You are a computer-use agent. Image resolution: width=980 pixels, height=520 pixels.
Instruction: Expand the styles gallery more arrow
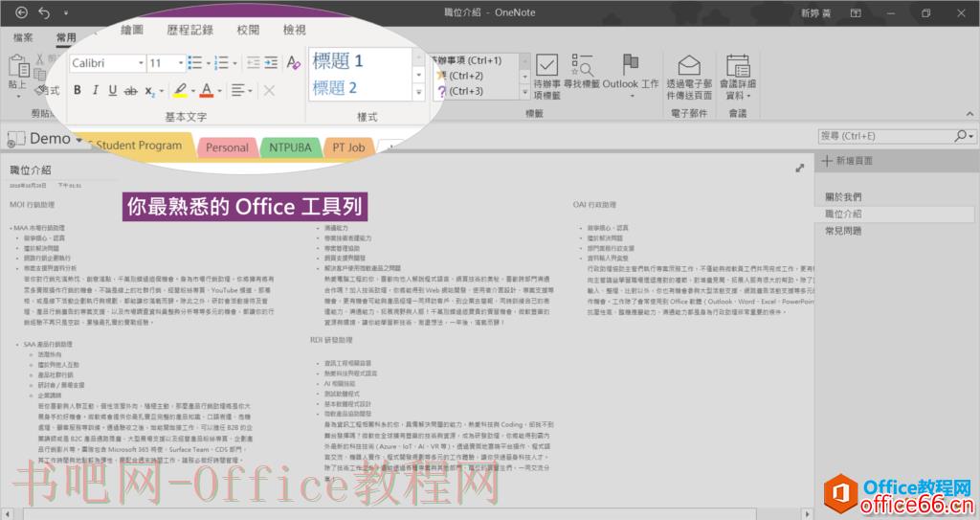point(419,92)
